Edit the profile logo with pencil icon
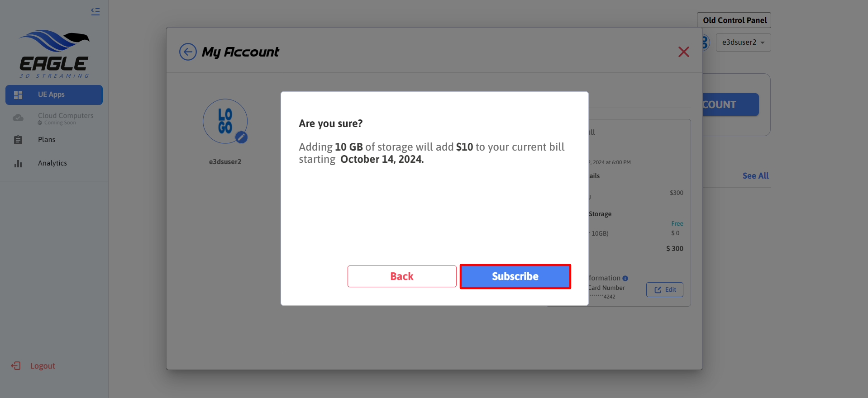 click(242, 137)
